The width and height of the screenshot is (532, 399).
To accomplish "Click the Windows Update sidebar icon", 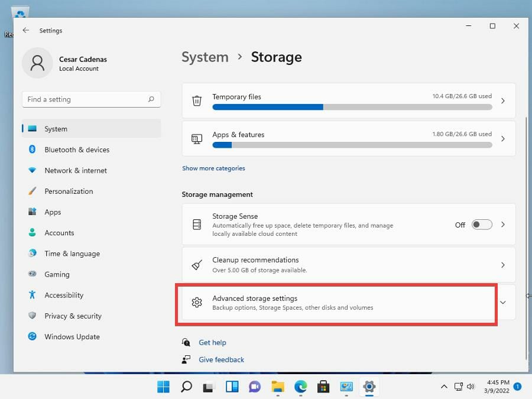I will click(33, 336).
